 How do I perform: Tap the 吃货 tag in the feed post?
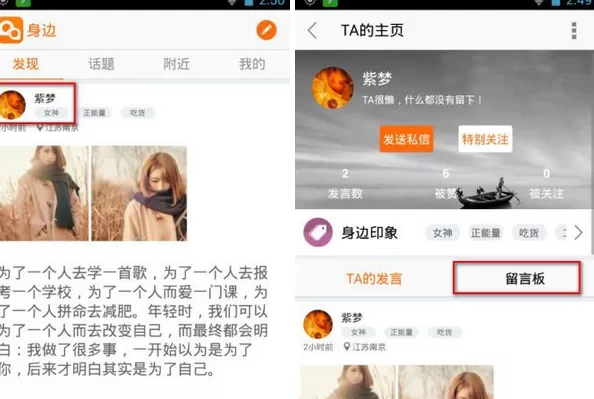[x=138, y=113]
